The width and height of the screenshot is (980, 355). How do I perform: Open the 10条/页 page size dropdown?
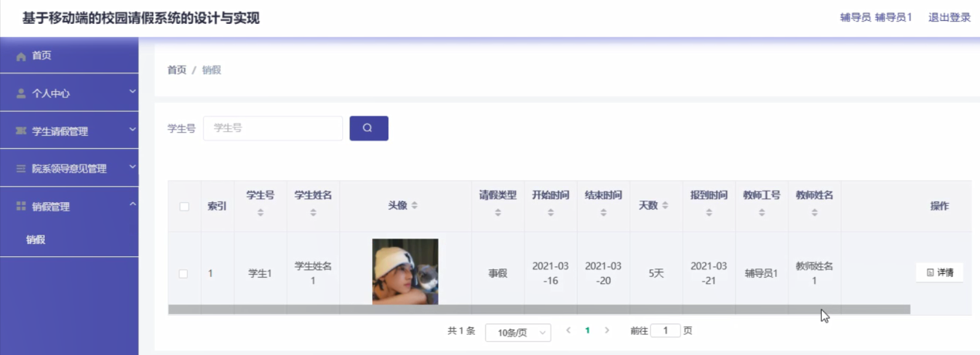point(517,333)
